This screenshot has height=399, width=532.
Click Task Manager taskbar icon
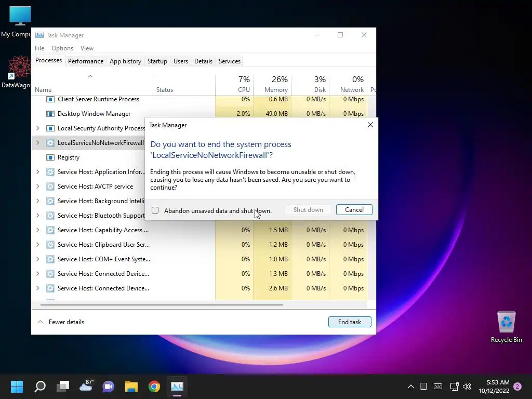coord(177,386)
